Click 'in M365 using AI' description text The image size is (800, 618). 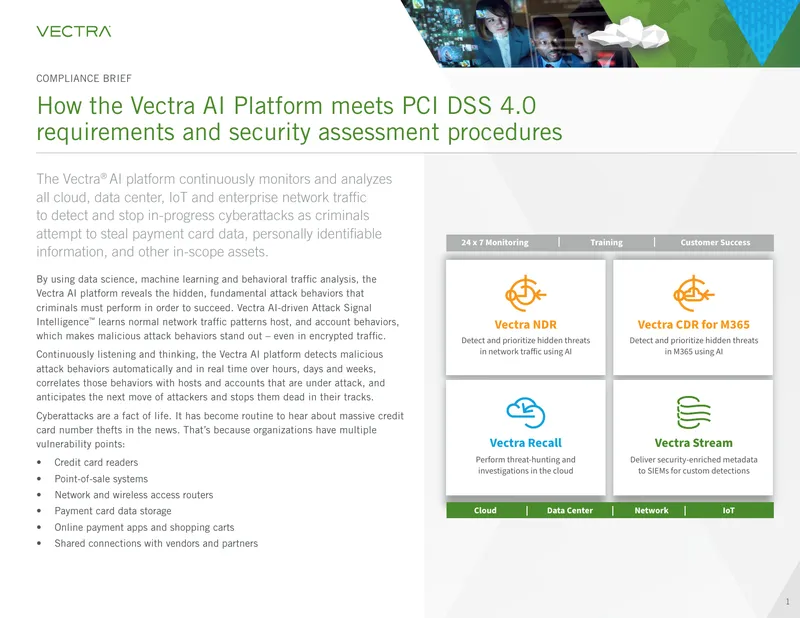coord(693,352)
